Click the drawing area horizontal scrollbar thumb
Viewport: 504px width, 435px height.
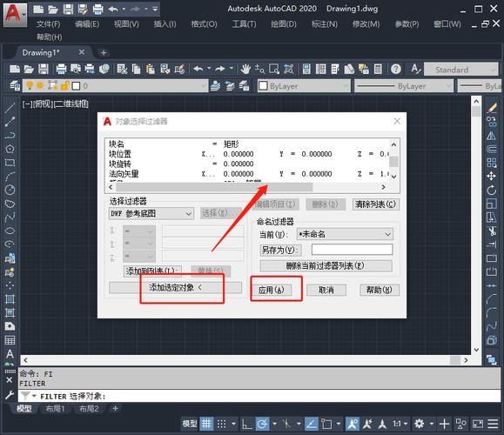coord(455,360)
